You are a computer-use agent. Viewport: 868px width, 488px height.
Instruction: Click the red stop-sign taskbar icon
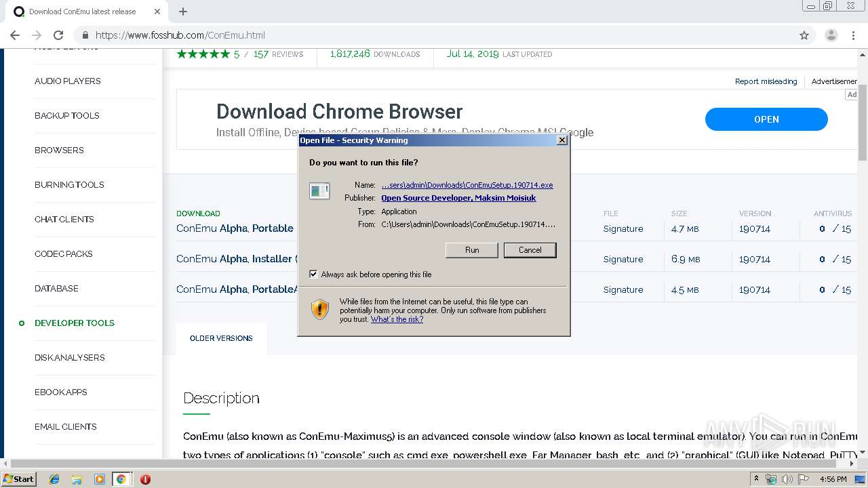coord(145,479)
